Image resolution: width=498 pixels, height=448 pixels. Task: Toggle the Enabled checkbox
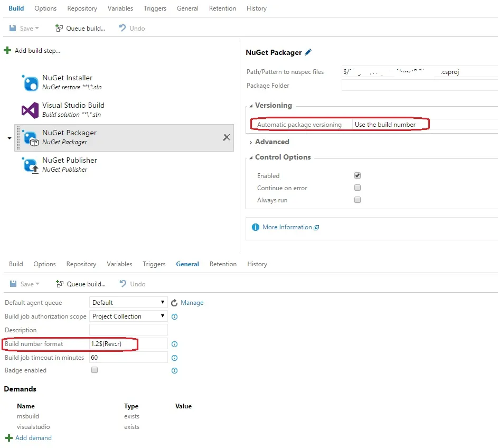tap(358, 175)
